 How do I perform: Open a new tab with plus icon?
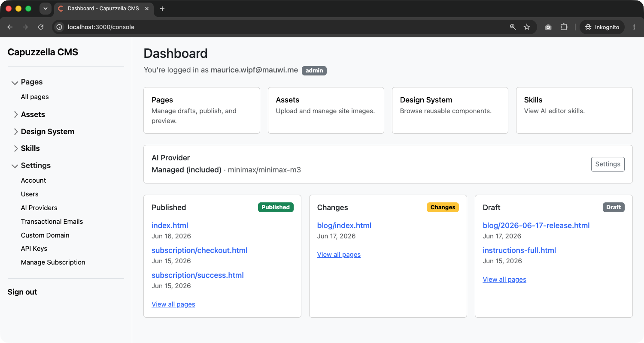tap(162, 9)
